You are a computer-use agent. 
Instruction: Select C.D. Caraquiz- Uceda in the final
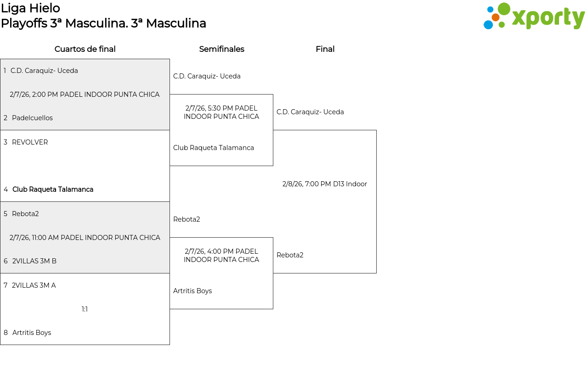310,112
